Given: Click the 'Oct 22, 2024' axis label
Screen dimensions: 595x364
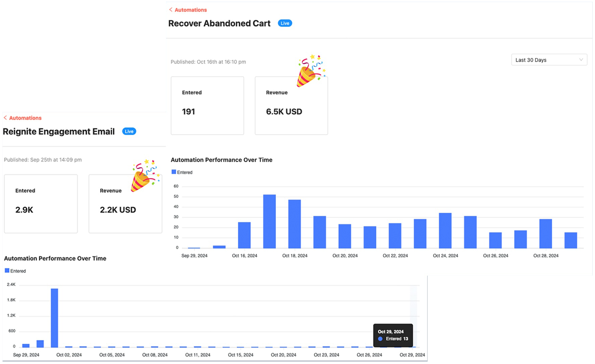Looking at the screenshot, I should pos(395,256).
